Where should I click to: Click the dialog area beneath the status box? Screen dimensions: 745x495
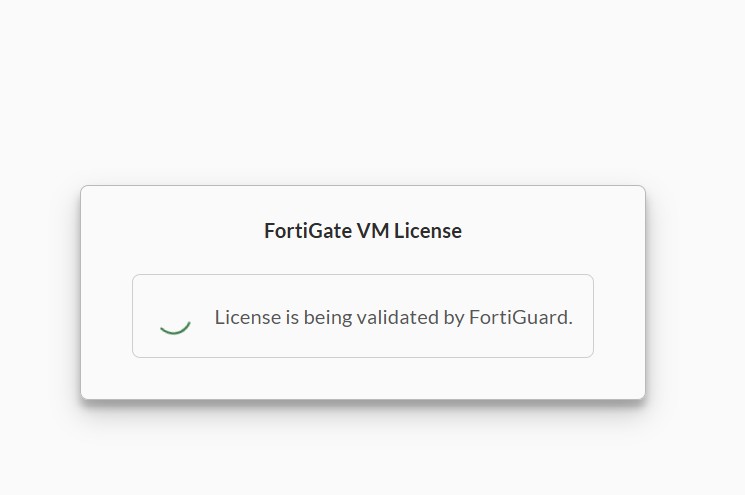click(362, 378)
